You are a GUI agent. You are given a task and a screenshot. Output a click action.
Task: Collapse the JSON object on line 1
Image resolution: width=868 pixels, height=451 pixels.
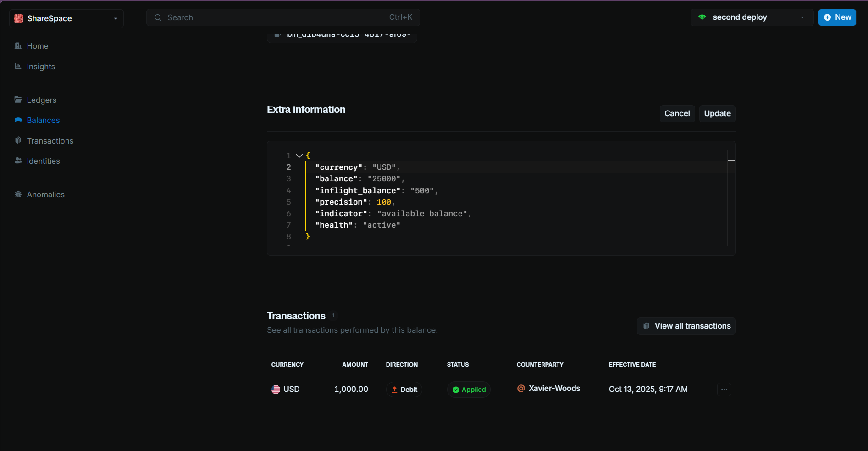point(299,156)
